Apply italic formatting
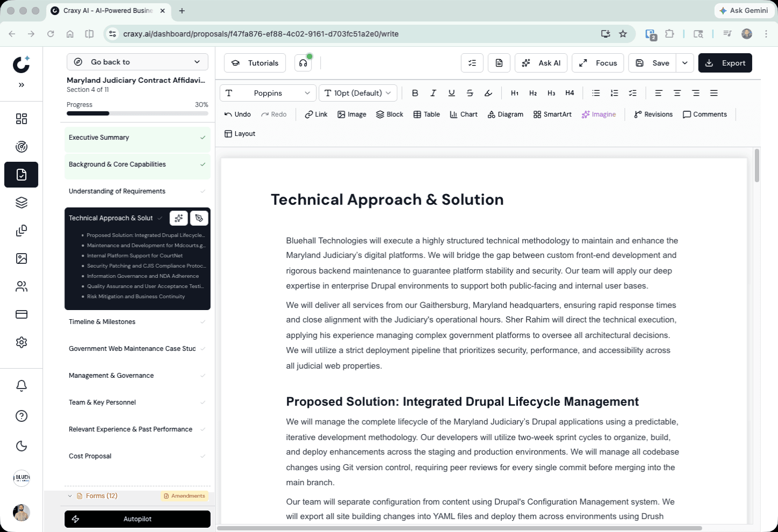The height and width of the screenshot is (532, 778). [433, 93]
